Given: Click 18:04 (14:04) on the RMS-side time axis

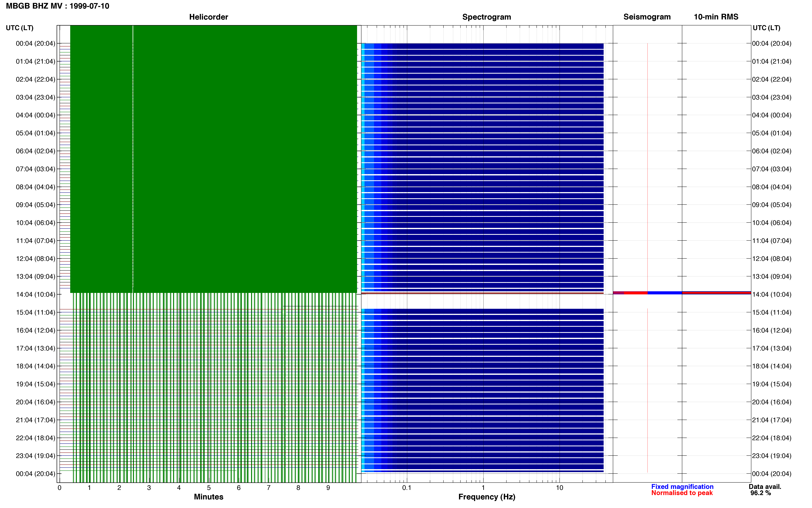Looking at the screenshot, I should pyautogui.click(x=772, y=366).
